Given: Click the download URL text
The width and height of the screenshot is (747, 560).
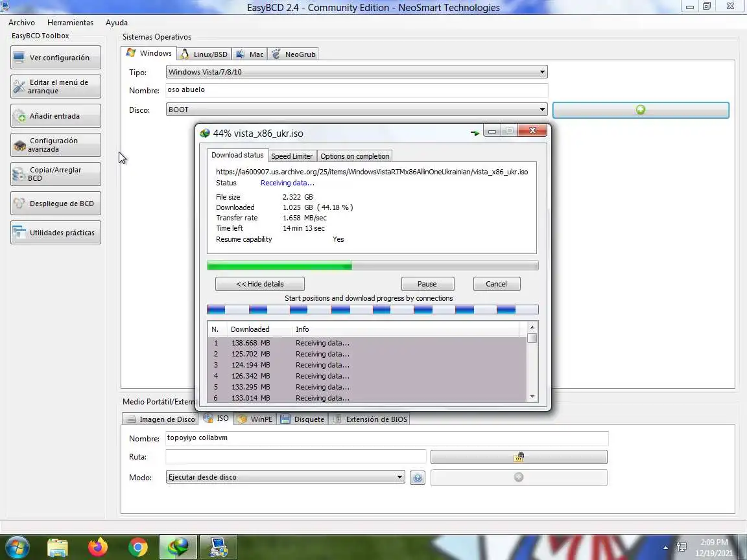Looking at the screenshot, I should pyautogui.click(x=372, y=172).
